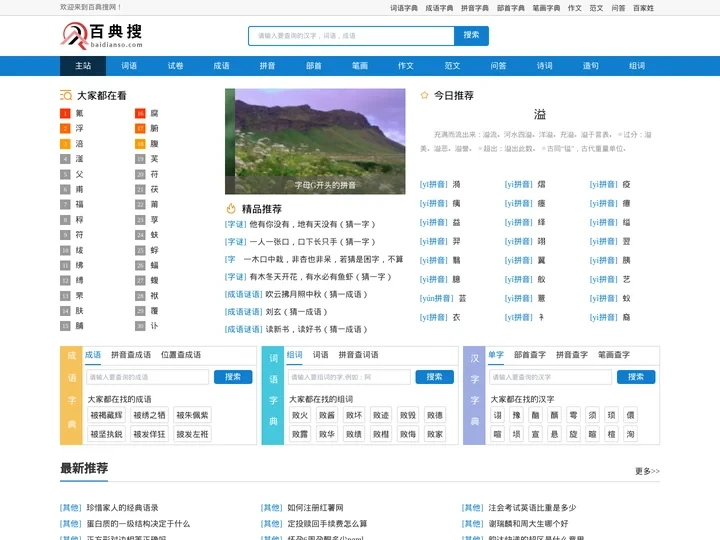Open character 福 in popular list

click(x=79, y=204)
